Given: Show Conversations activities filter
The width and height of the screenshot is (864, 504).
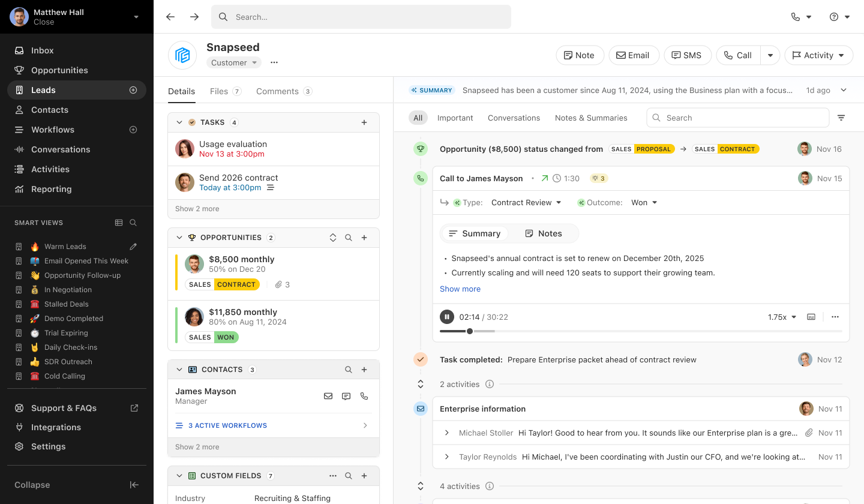Looking at the screenshot, I should tap(514, 118).
